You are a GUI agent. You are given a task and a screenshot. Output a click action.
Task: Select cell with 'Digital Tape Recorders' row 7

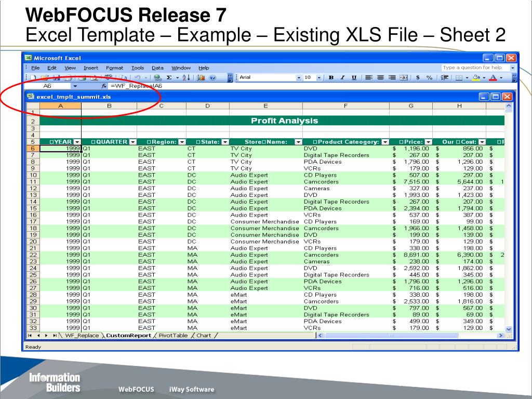coord(345,155)
